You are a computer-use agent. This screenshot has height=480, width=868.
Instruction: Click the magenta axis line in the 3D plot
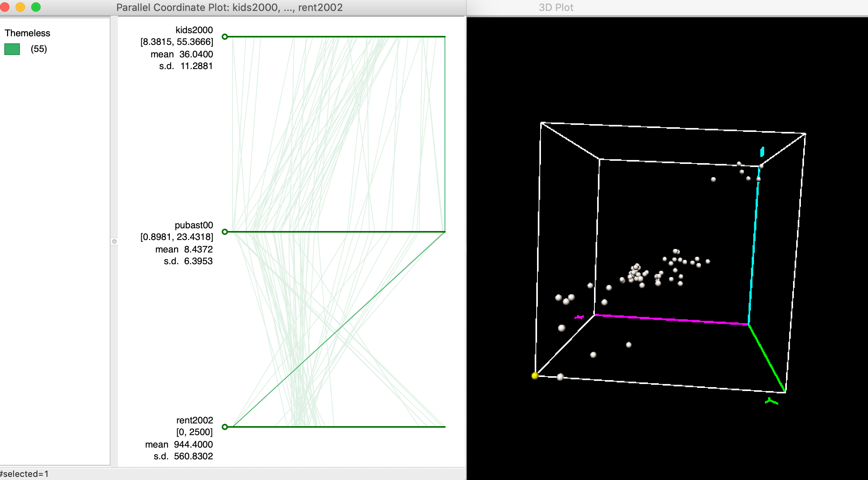point(671,319)
